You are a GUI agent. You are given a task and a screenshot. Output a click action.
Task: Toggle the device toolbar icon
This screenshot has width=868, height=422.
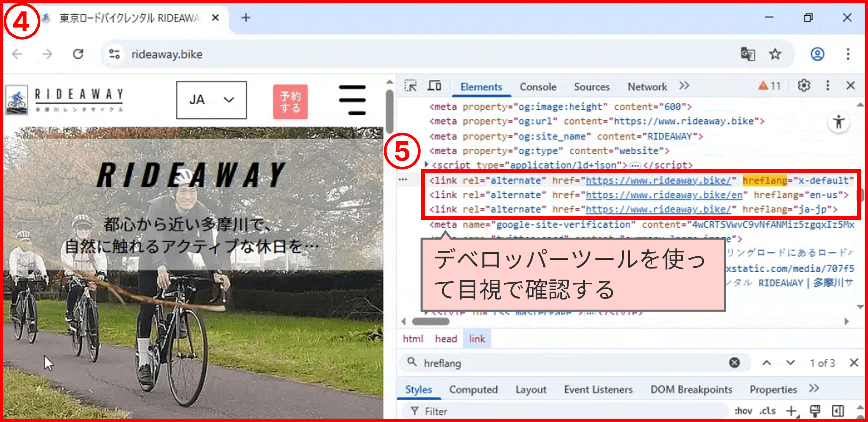point(435,86)
